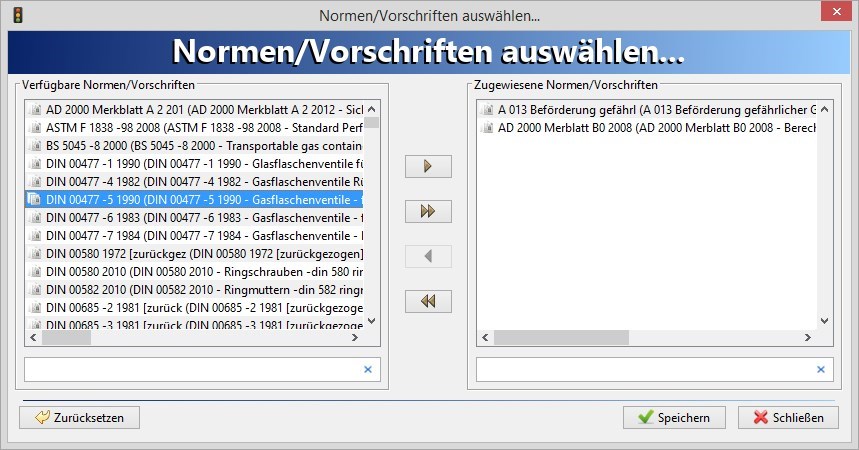Click assigned list scroll down arrow
859x450 pixels.
point(824,321)
